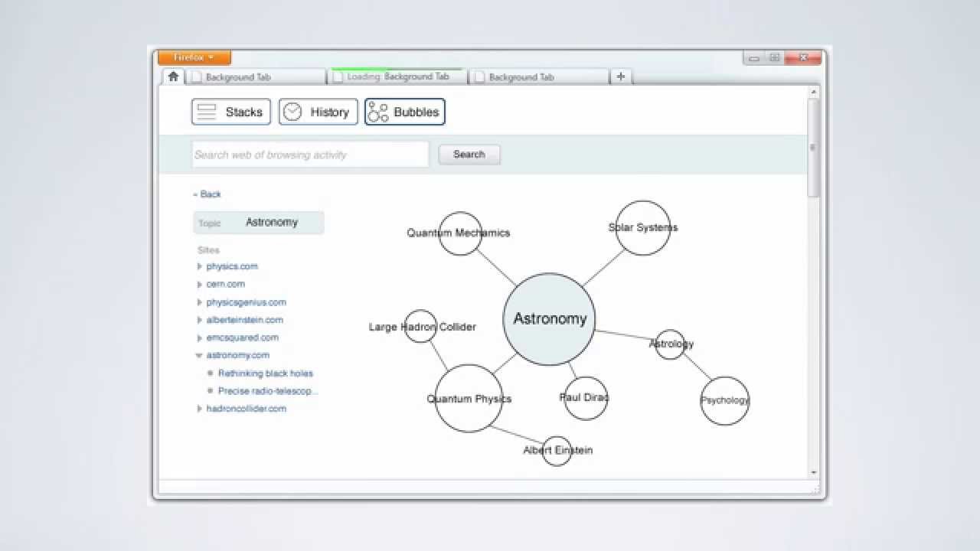Click the search browsing activity field
The image size is (980, 551).
(x=310, y=155)
